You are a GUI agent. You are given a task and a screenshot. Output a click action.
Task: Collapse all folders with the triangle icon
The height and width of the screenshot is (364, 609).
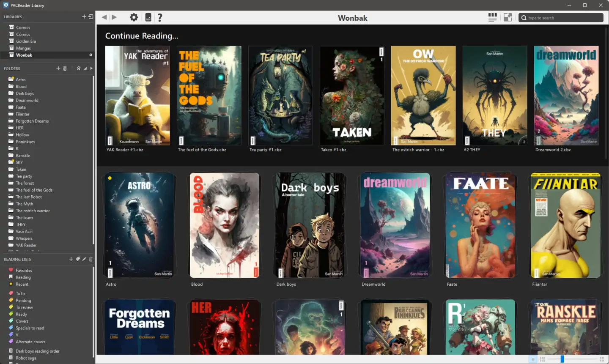click(x=85, y=68)
